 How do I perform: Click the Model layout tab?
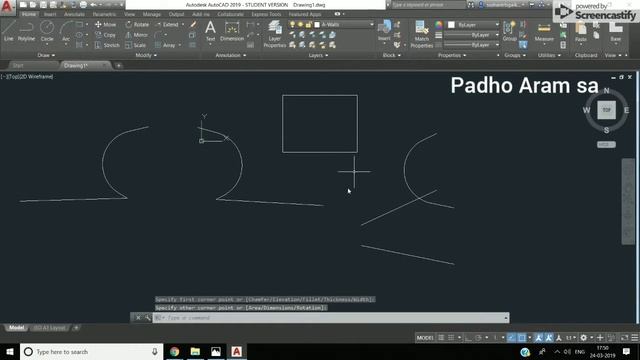[16, 328]
